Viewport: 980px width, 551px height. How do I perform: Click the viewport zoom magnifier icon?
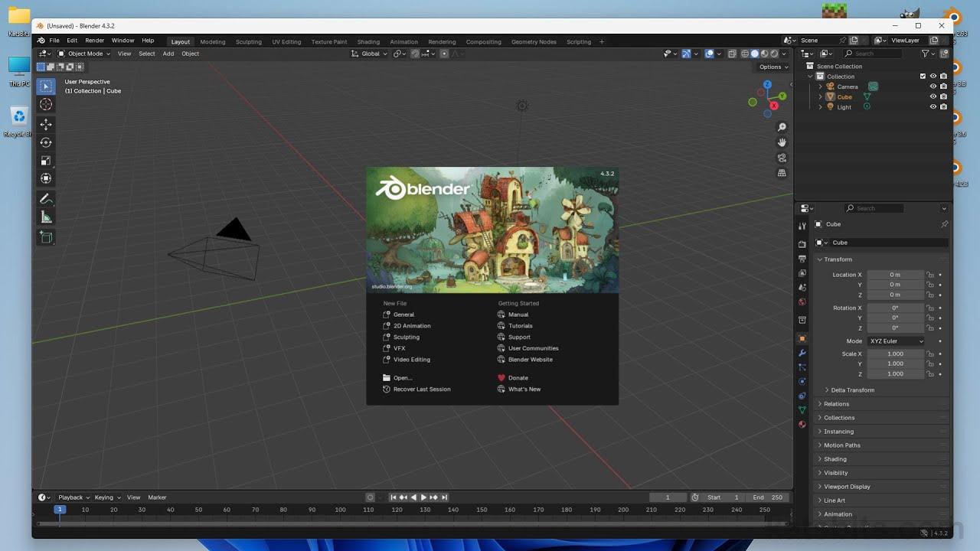click(782, 127)
